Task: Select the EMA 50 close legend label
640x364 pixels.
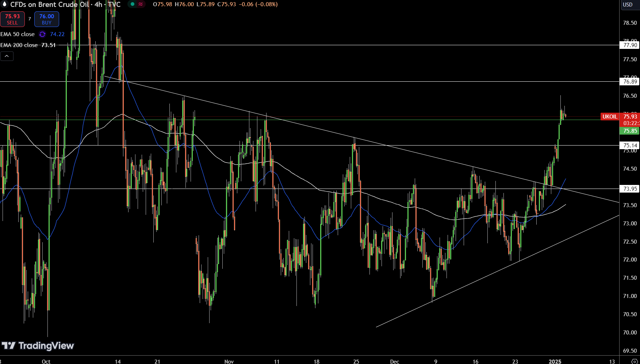Action: 18,34
